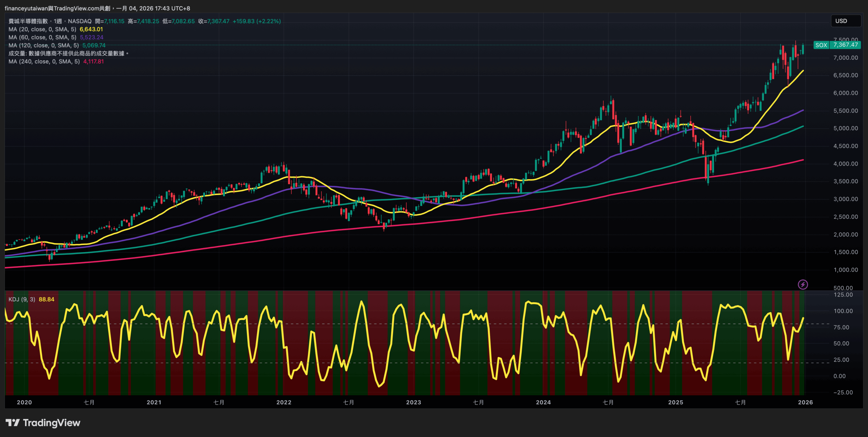
Task: Click the purple lightning bolt icon
Action: click(803, 284)
